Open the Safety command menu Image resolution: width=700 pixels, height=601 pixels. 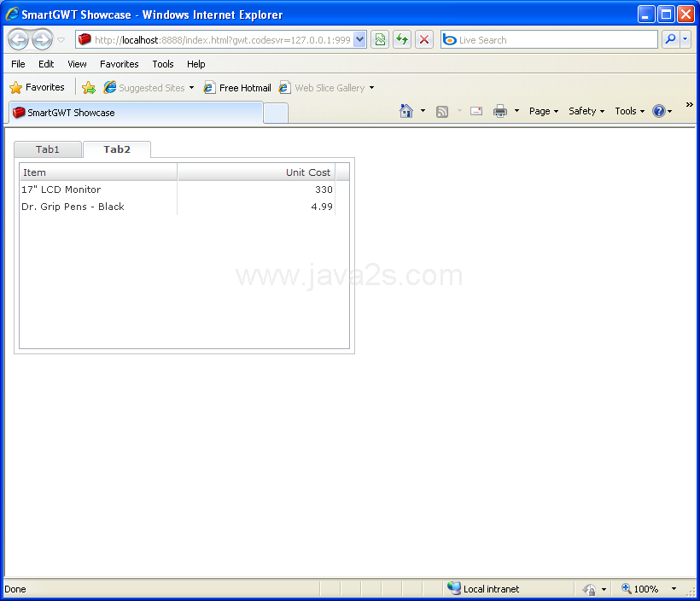click(586, 111)
